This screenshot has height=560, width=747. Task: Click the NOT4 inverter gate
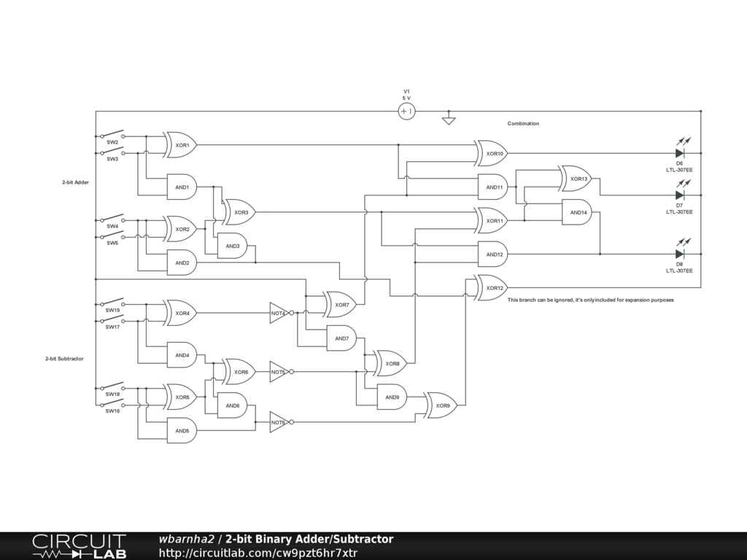pos(279,313)
